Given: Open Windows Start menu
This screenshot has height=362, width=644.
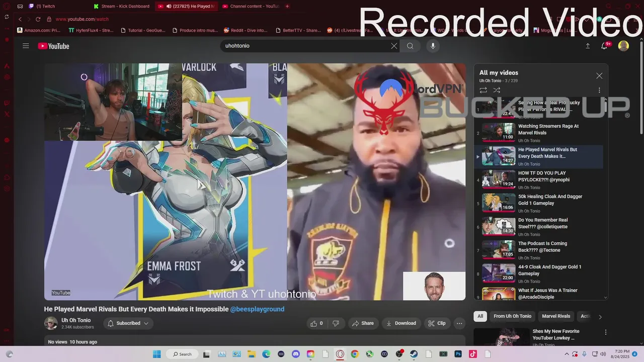Looking at the screenshot, I should 156,354.
